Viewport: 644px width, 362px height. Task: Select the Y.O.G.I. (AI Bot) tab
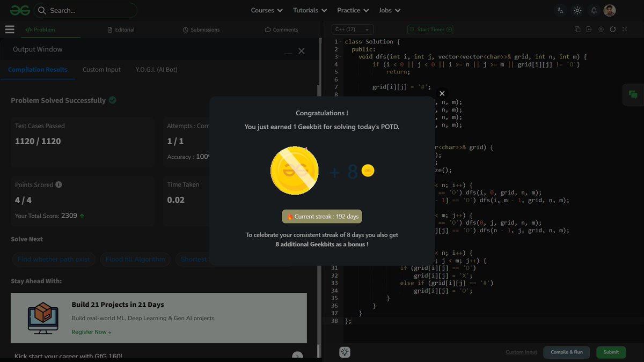pyautogui.click(x=157, y=70)
